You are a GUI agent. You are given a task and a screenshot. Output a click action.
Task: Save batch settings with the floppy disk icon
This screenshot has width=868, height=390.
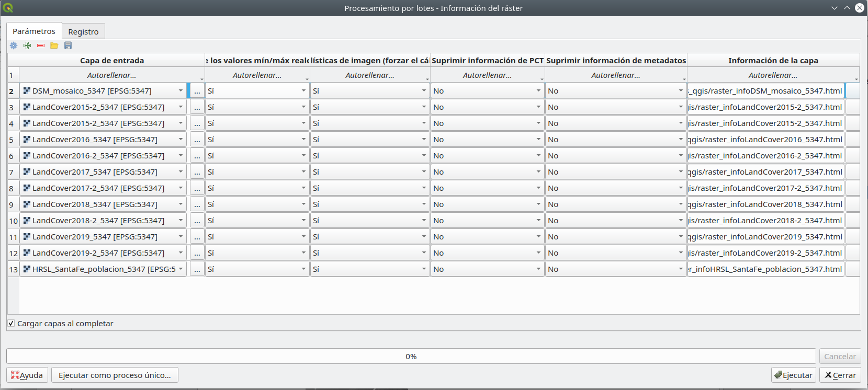68,45
